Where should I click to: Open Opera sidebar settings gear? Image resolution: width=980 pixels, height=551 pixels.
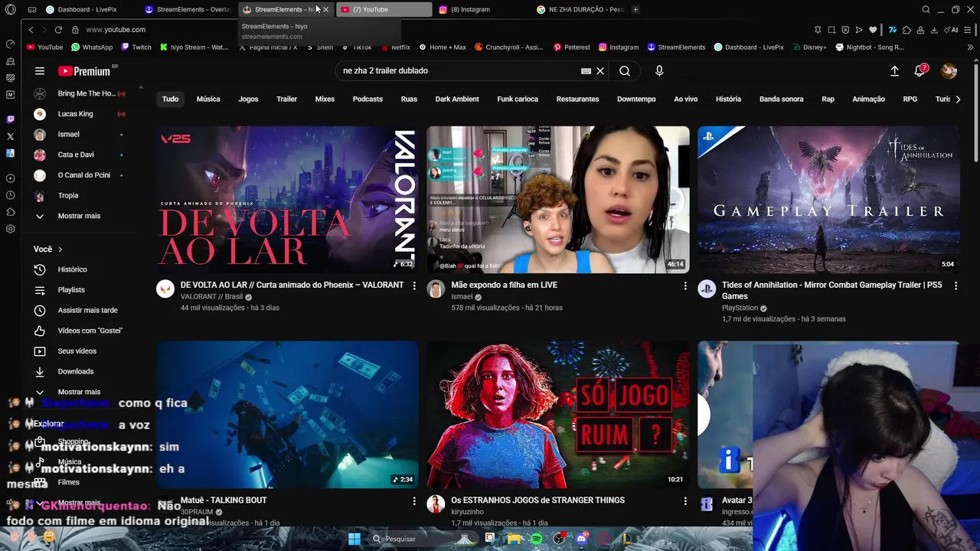pos(10,229)
